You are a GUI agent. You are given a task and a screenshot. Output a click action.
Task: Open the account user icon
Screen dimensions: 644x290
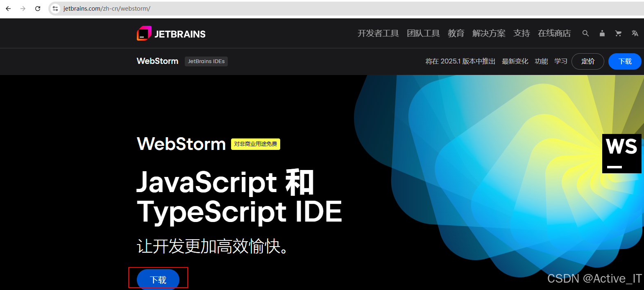tap(602, 33)
